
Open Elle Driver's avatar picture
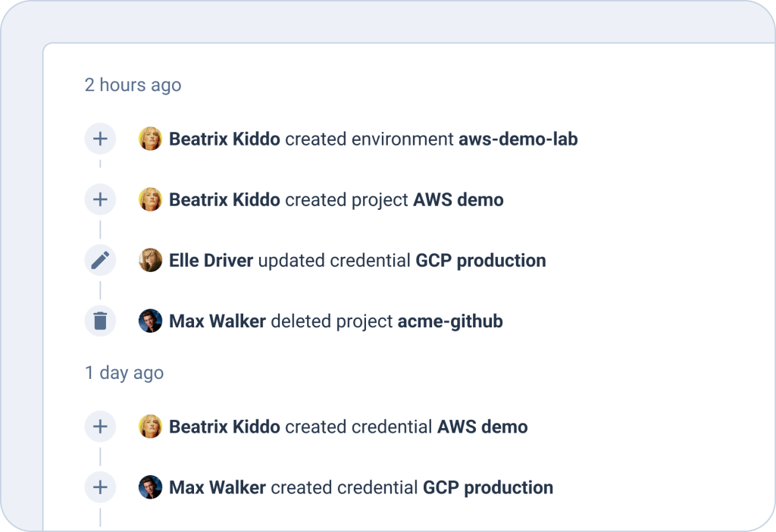click(x=150, y=261)
